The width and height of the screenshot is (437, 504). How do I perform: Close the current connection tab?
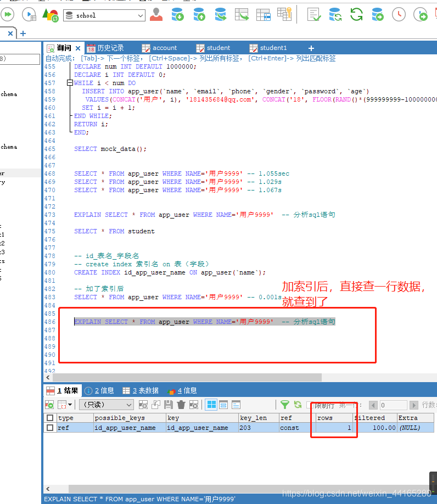(10, 33)
